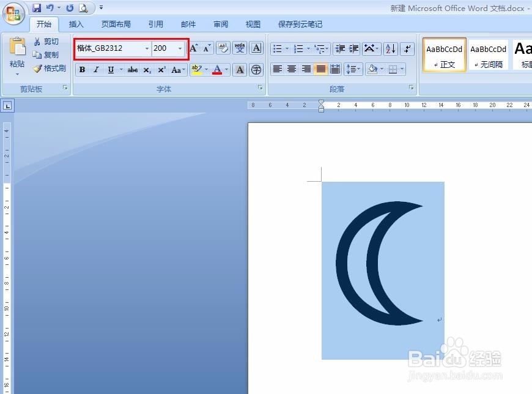Click into the font size box 200
The width and height of the screenshot is (532, 394).
point(164,48)
